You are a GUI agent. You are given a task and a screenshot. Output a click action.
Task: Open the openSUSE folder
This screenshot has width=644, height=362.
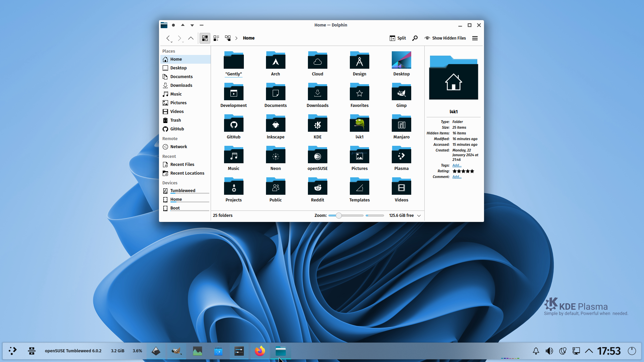pyautogui.click(x=317, y=158)
